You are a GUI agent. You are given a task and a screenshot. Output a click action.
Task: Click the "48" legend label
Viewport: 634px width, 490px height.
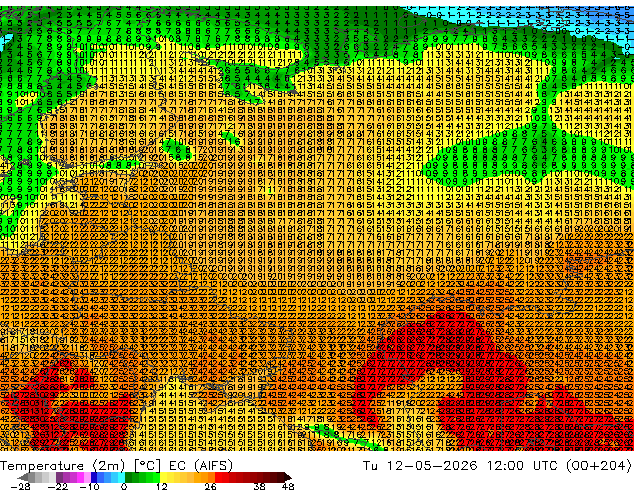pos(288,486)
